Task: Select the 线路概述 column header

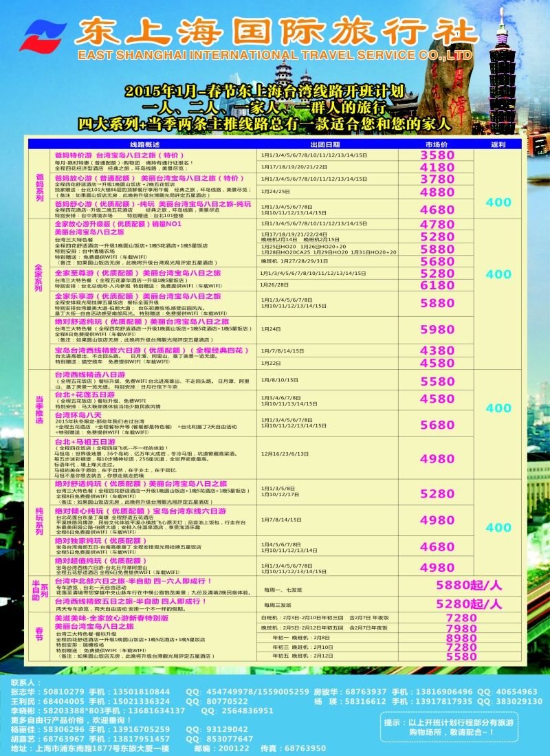Action: click(x=144, y=144)
